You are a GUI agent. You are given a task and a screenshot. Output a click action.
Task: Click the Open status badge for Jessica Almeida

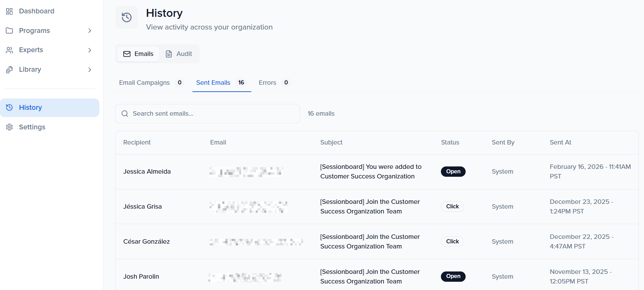click(x=453, y=172)
